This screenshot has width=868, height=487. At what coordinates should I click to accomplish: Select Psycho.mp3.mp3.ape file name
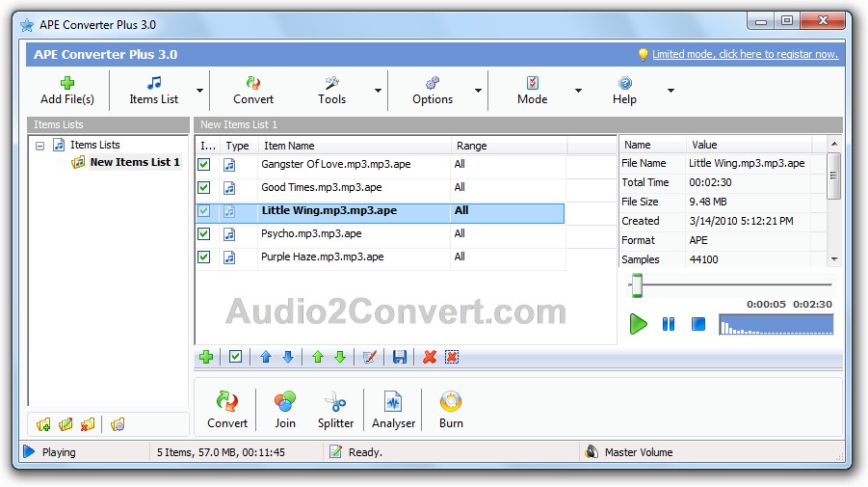tap(311, 233)
